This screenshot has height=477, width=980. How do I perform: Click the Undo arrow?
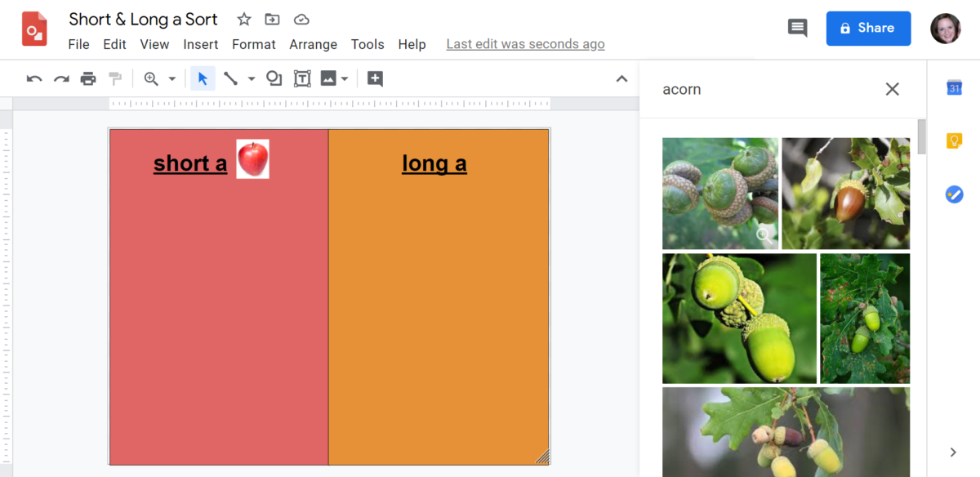pos(34,78)
